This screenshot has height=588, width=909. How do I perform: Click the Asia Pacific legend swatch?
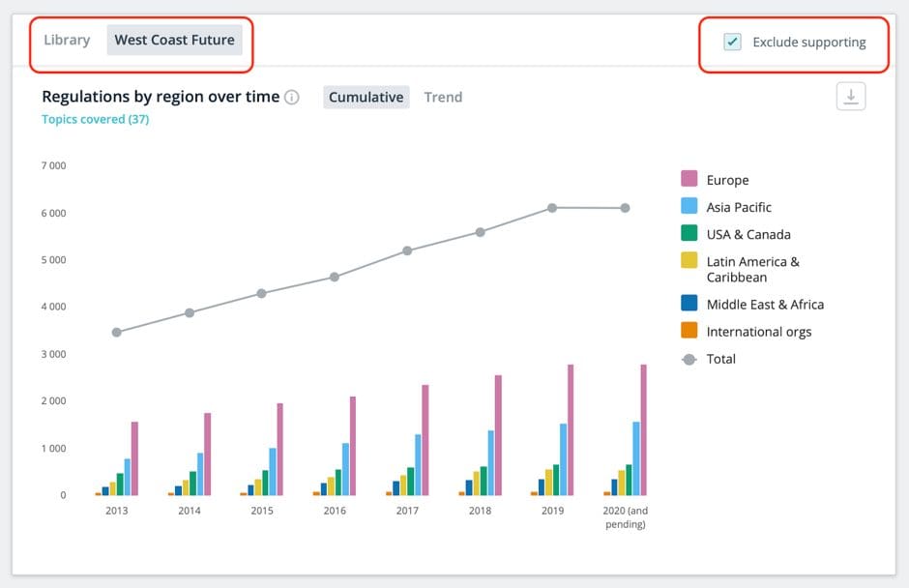[x=689, y=207]
